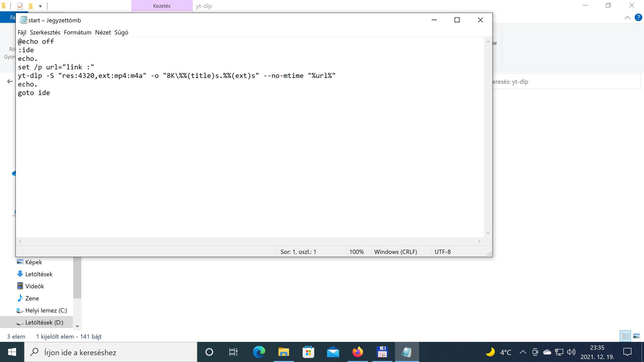Open the Formátum menu in Notepad
Viewport: 644px width, 362px height.
click(x=77, y=32)
